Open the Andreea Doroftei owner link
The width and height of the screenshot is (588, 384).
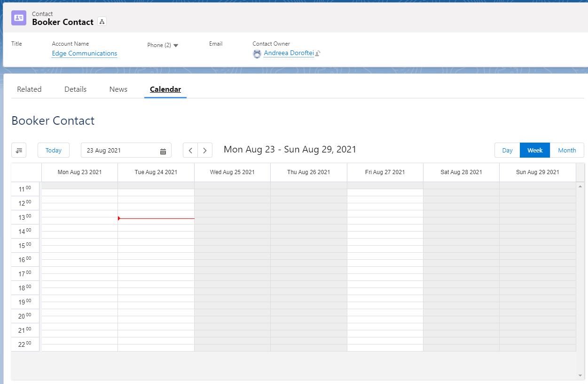(289, 53)
